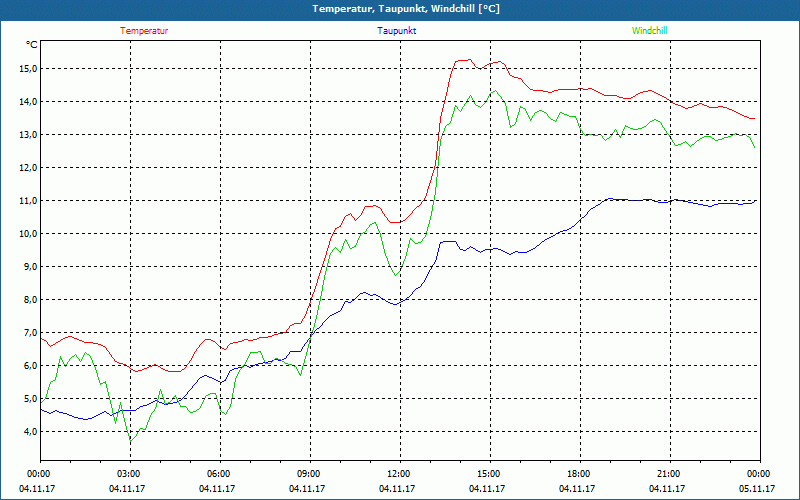Click the 15:00 time label
The height and width of the screenshot is (500, 800).
point(491,474)
